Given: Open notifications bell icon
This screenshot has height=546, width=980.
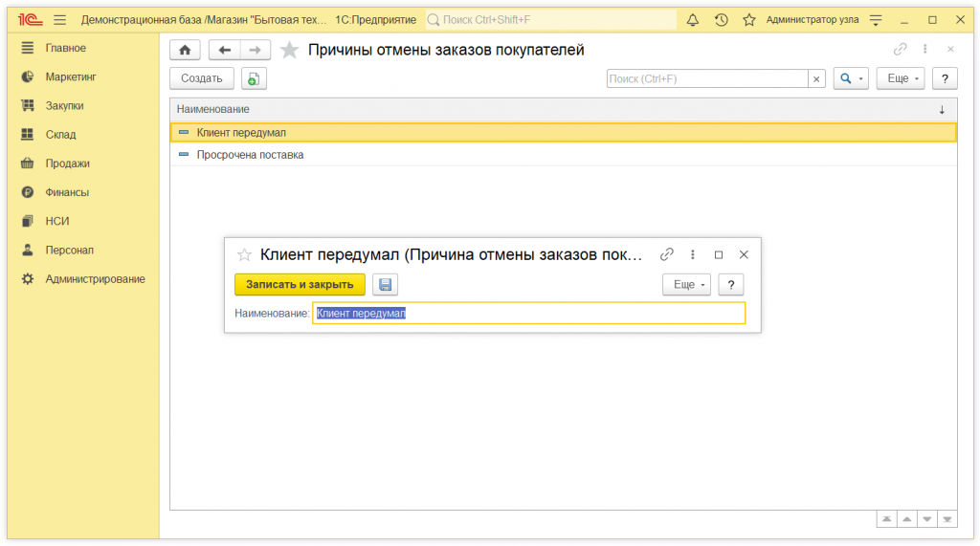Looking at the screenshot, I should pos(693,19).
